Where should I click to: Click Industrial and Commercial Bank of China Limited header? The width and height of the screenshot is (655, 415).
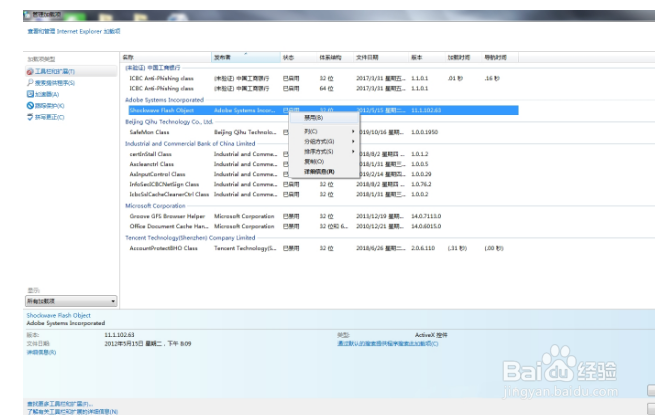point(190,143)
